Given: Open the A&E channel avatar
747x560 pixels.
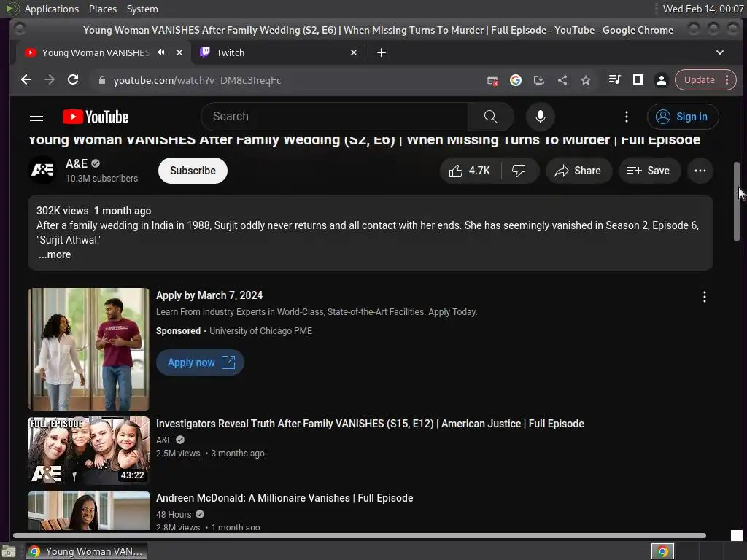Looking at the screenshot, I should pyautogui.click(x=42, y=170).
